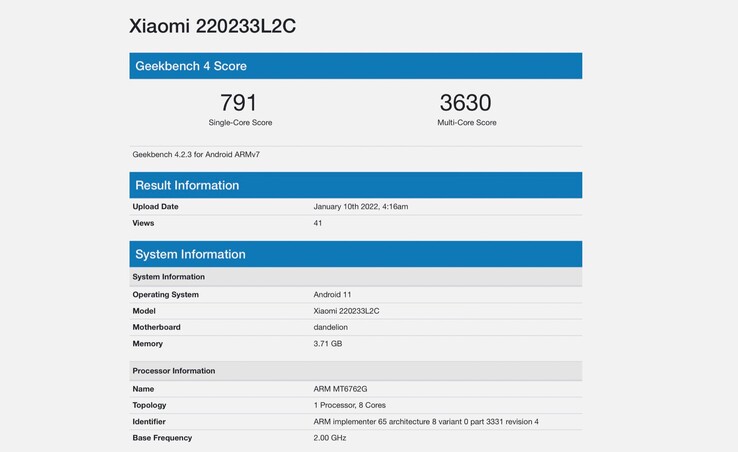Select the value 1 Processor, 8 Cores

tap(350, 405)
